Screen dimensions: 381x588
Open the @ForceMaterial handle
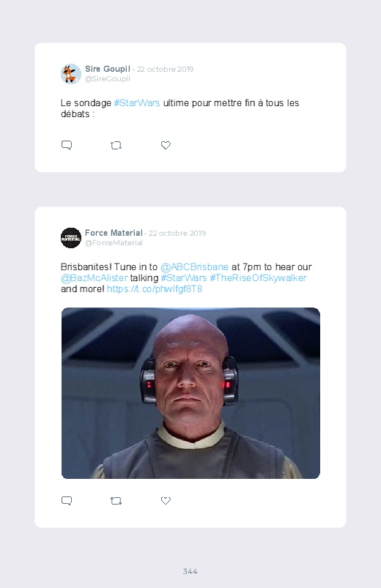[114, 242]
